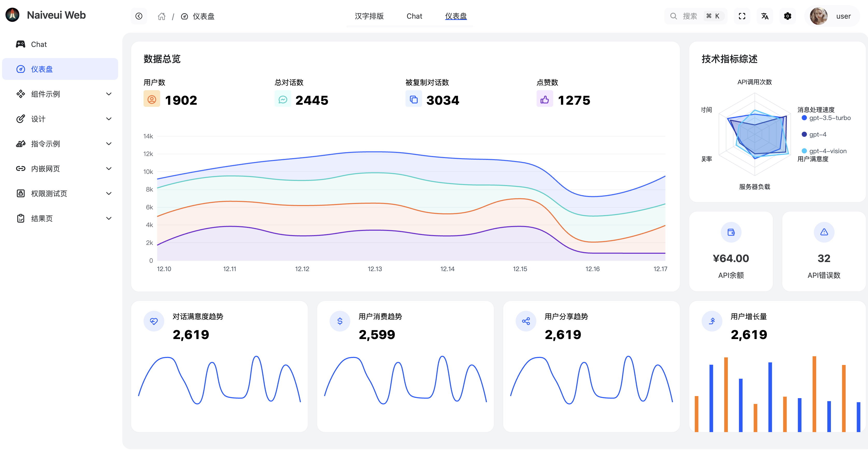The width and height of the screenshot is (868, 465).
Task: Click the 用户增长量 growth icon
Action: pyautogui.click(x=712, y=321)
